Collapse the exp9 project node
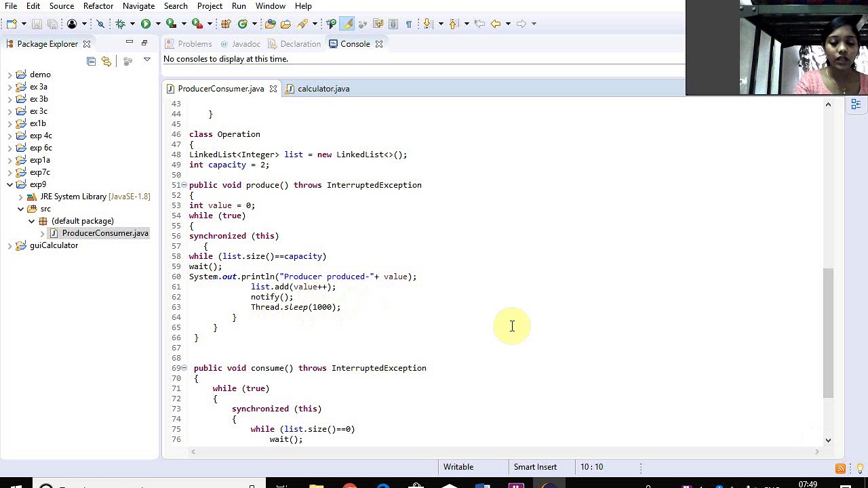Viewport: 868px width, 488px height. (9, 184)
